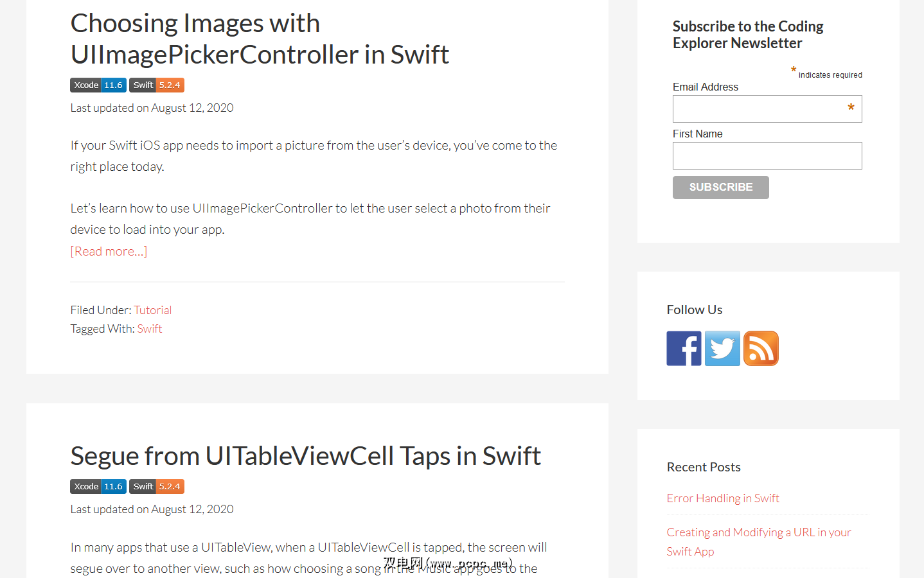Open the UIImagePickerController post title

pyautogui.click(x=260, y=39)
